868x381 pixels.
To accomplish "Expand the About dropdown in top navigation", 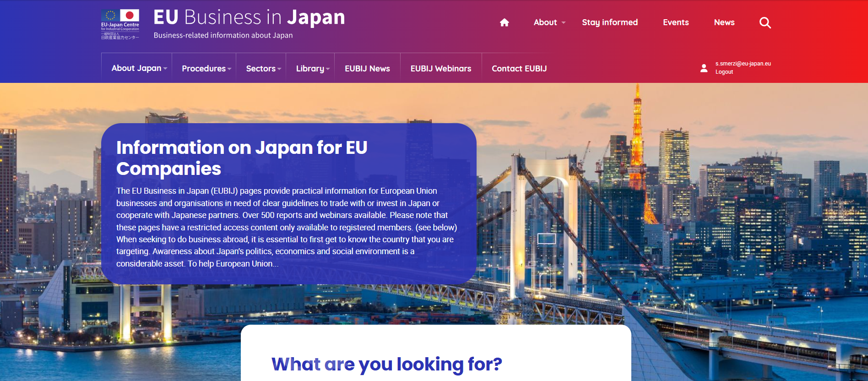I will [x=549, y=22].
